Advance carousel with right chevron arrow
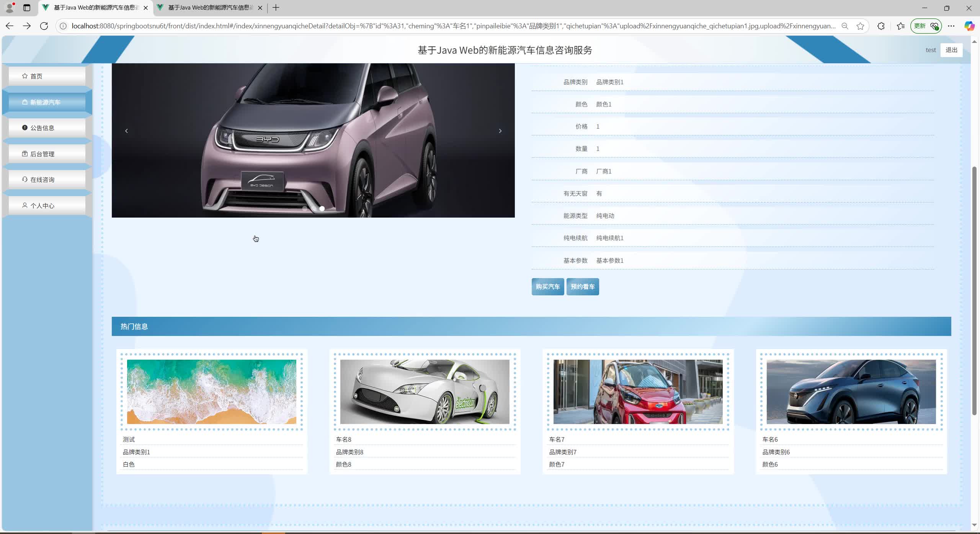 (x=500, y=131)
